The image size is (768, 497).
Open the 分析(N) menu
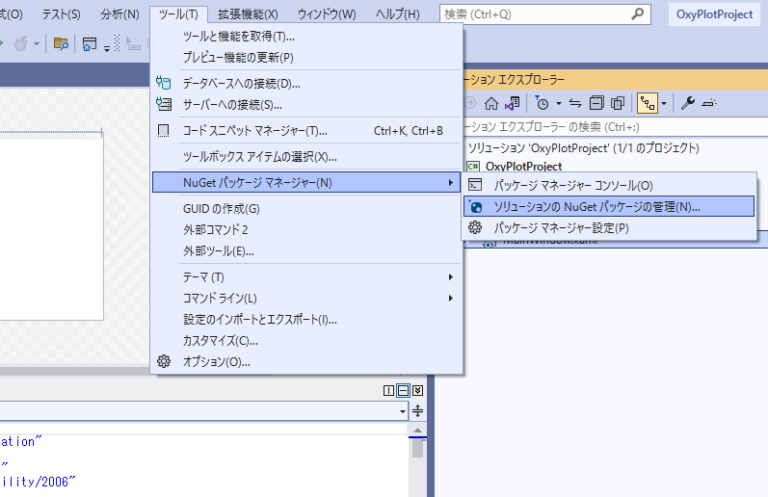click(120, 14)
